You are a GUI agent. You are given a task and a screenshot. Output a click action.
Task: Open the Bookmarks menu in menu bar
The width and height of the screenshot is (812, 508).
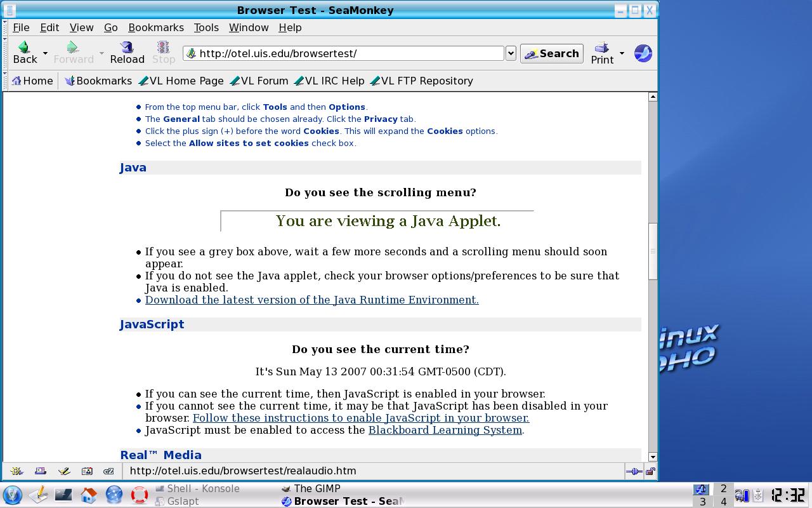tap(156, 27)
